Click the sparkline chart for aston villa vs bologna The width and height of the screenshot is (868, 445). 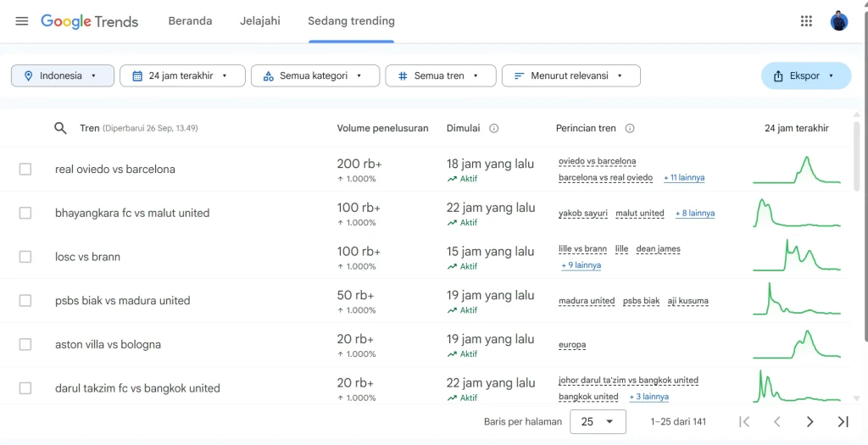pos(797,344)
